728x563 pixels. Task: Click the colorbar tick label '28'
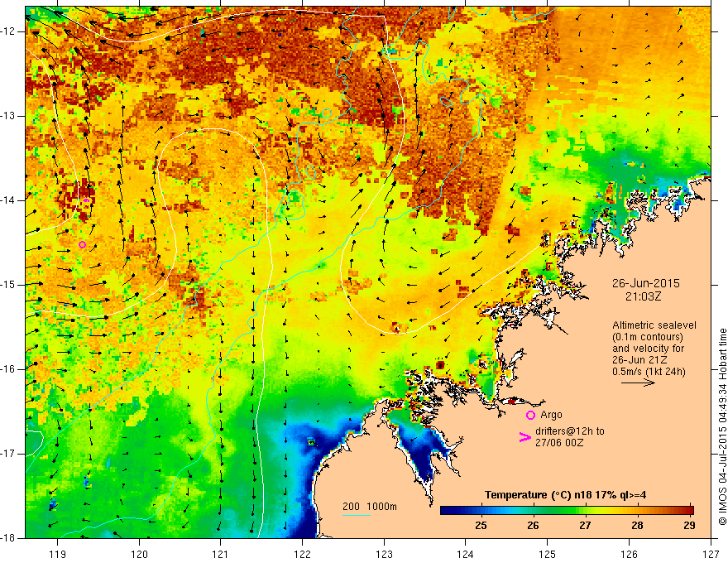638,526
